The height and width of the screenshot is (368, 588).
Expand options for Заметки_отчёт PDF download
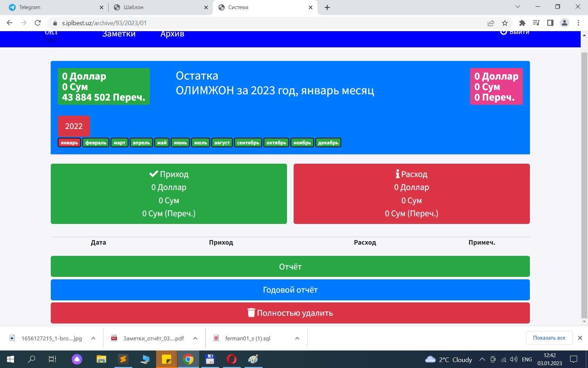pyautogui.click(x=195, y=338)
